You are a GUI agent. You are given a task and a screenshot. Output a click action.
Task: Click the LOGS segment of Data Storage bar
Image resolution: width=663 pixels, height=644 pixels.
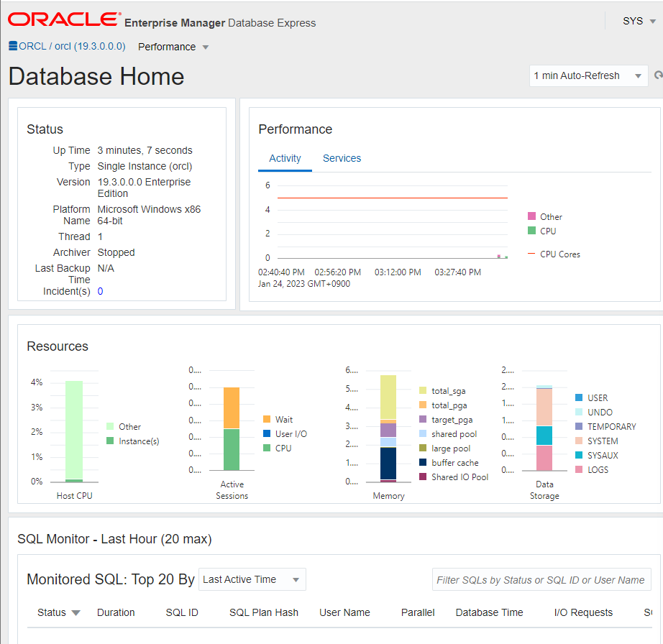click(544, 458)
